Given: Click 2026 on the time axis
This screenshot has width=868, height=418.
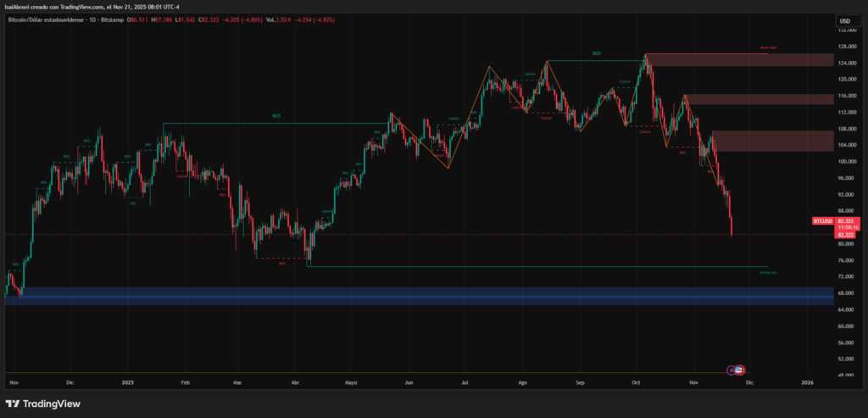Looking at the screenshot, I should pyautogui.click(x=807, y=383).
